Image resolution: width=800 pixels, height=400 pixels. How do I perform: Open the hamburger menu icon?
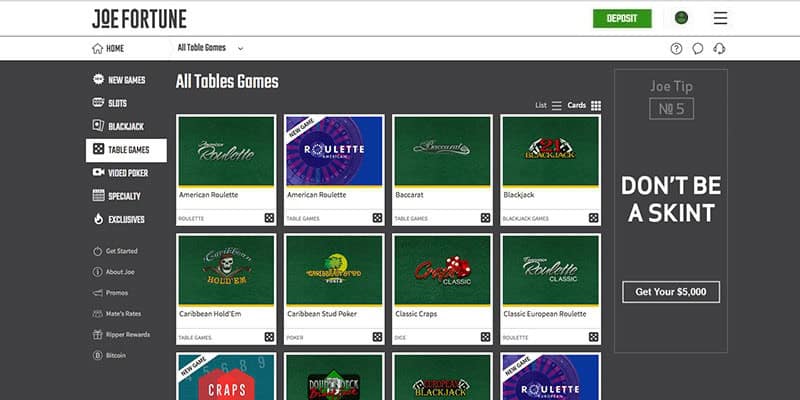coord(720,18)
